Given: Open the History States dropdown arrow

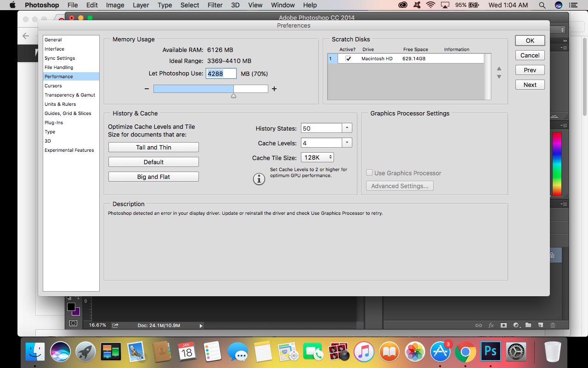Looking at the screenshot, I should [x=347, y=128].
